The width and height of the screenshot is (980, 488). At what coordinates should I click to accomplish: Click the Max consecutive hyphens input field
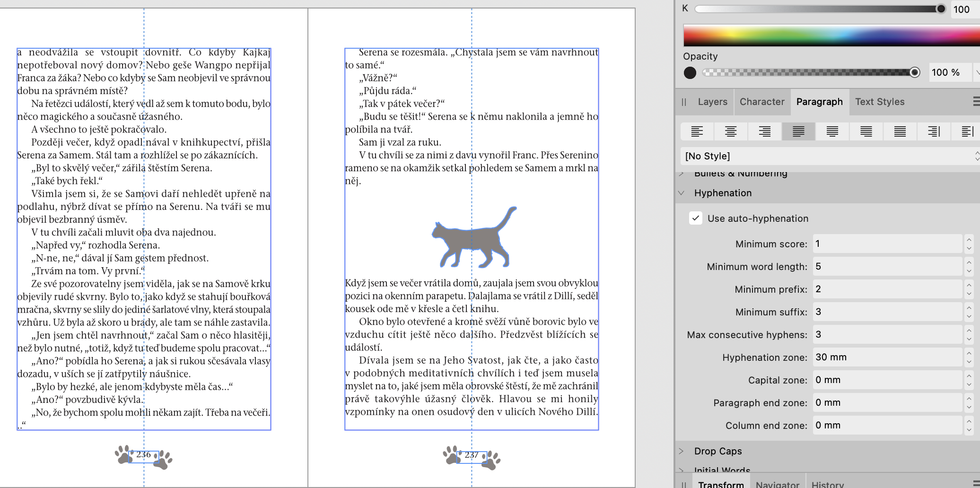pos(888,335)
